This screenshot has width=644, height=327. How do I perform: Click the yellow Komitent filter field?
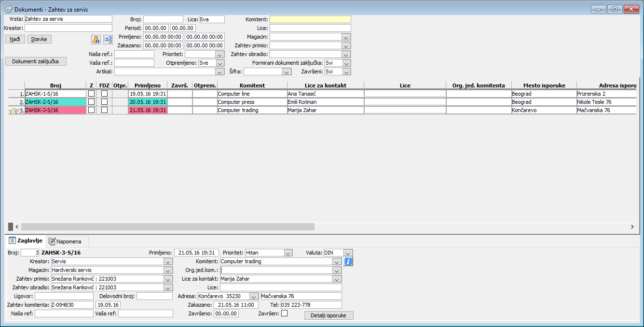tap(310, 19)
